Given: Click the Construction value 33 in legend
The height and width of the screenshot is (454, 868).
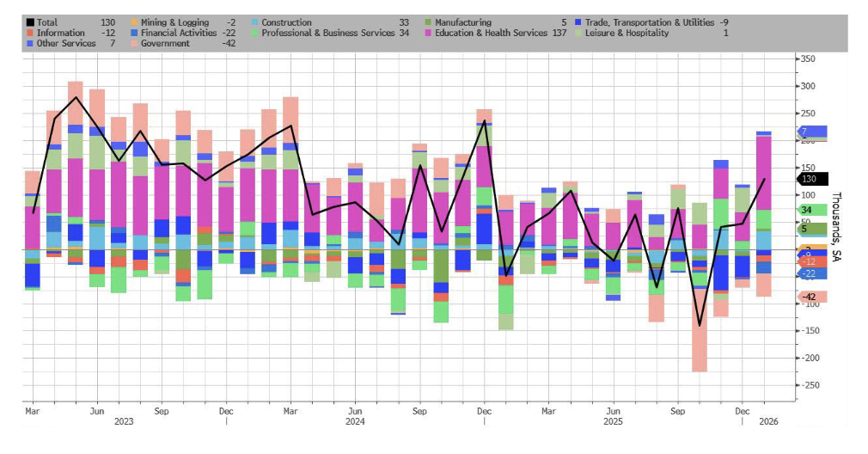Looking at the screenshot, I should pos(404,22).
